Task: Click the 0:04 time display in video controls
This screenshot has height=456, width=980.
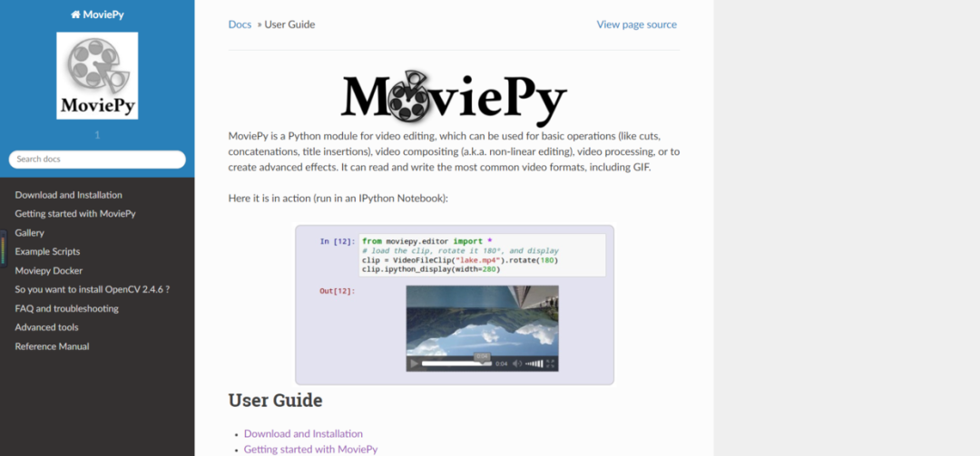Action: pos(501,364)
